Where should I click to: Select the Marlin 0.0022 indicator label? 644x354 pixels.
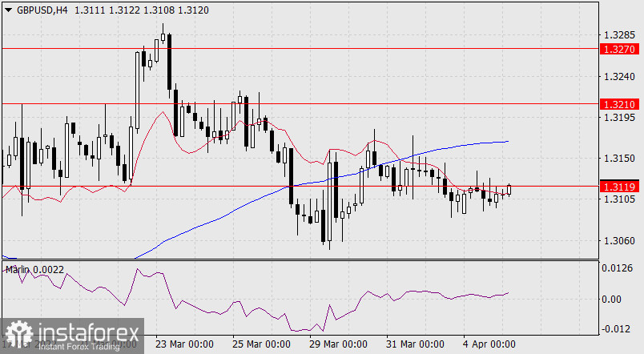[x=34, y=269]
